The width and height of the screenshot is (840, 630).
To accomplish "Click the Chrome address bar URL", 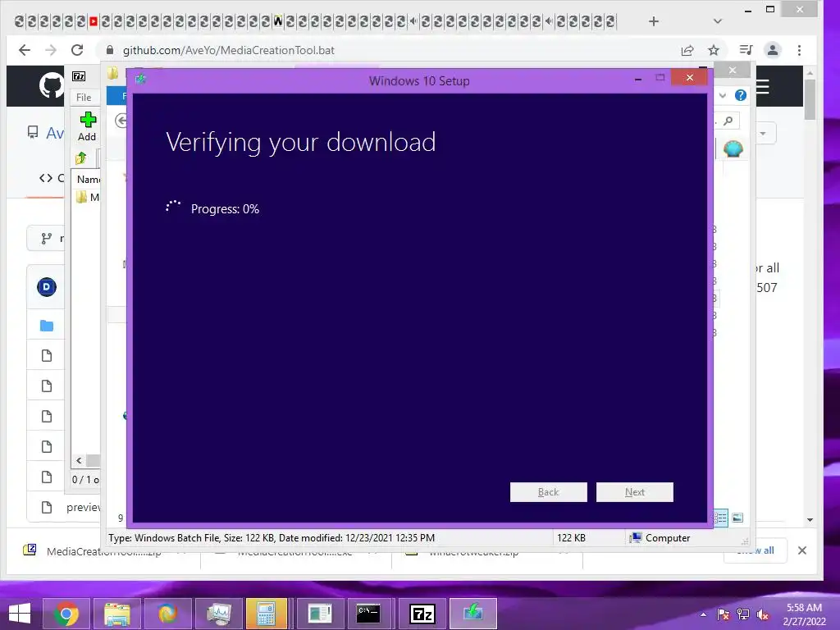I will [x=228, y=50].
